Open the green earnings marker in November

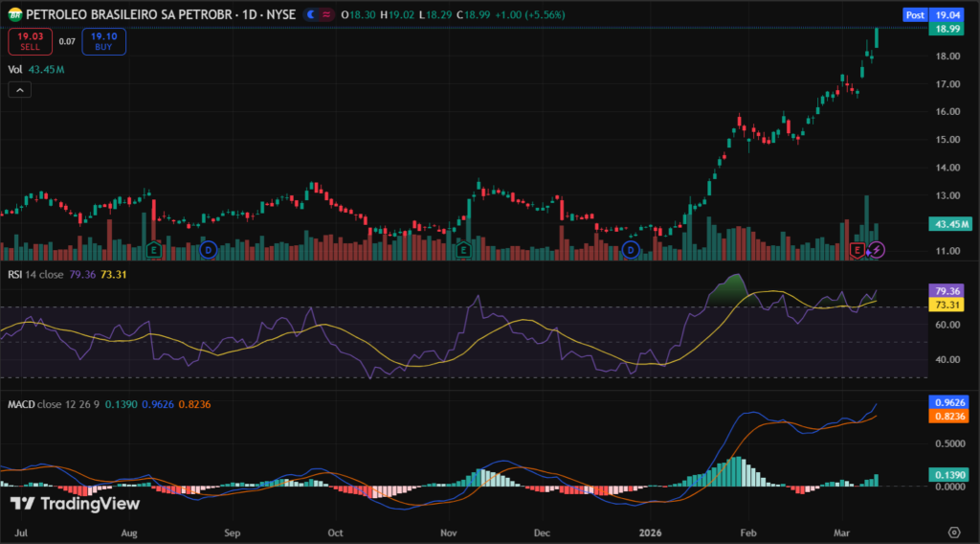tap(464, 250)
